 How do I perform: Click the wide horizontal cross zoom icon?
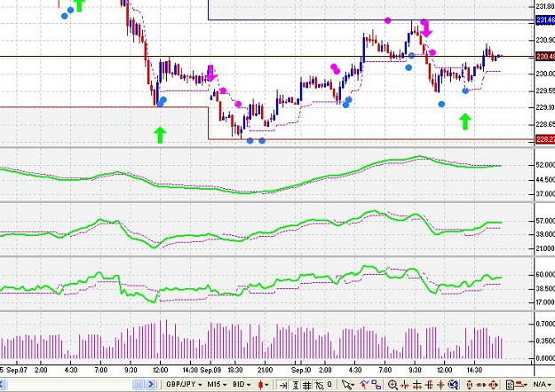[417, 385]
